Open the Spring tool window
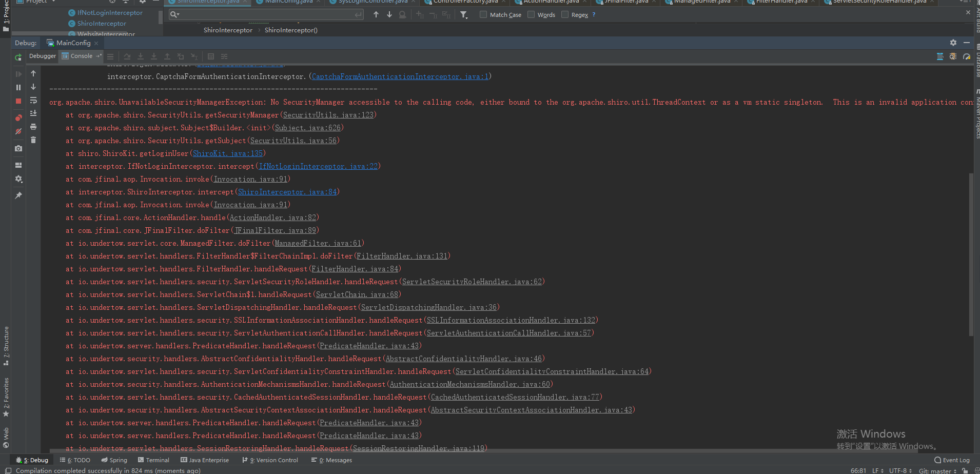This screenshot has height=474, width=980. (x=114, y=460)
